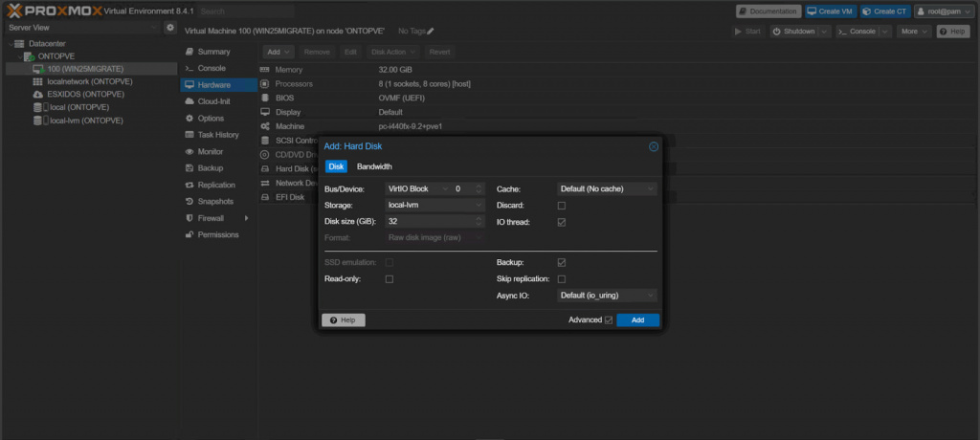Toggle the Read-only checkbox
Viewport: 980px width, 440px height.
[389, 279]
